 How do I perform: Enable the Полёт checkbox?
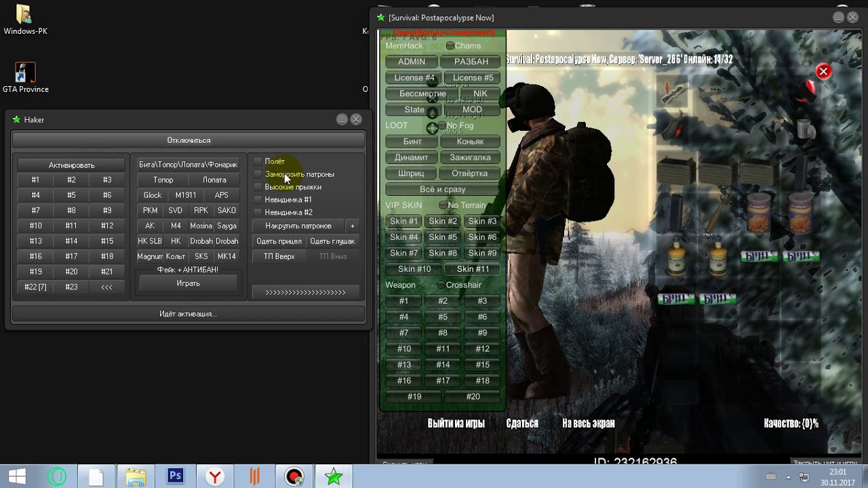[258, 161]
